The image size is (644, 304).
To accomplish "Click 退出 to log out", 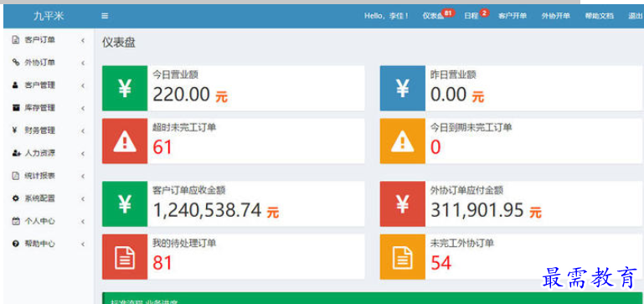I will [x=635, y=16].
